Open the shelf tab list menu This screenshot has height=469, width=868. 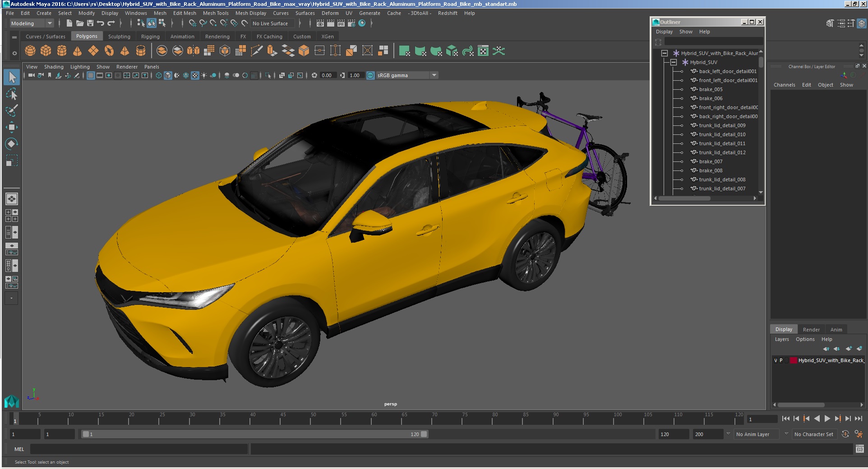[x=14, y=37]
